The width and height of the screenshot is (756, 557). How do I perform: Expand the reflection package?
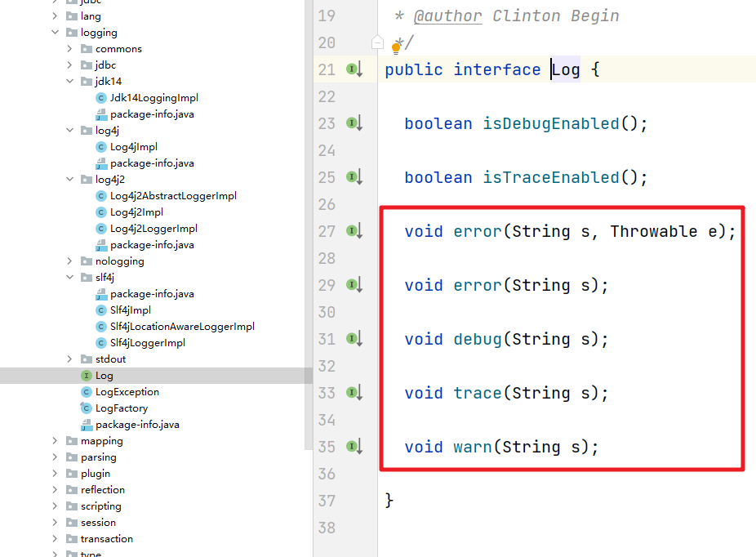point(55,489)
